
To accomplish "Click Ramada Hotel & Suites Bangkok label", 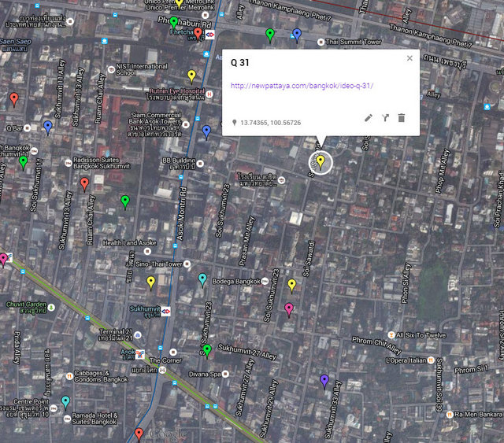I will (94, 419).
